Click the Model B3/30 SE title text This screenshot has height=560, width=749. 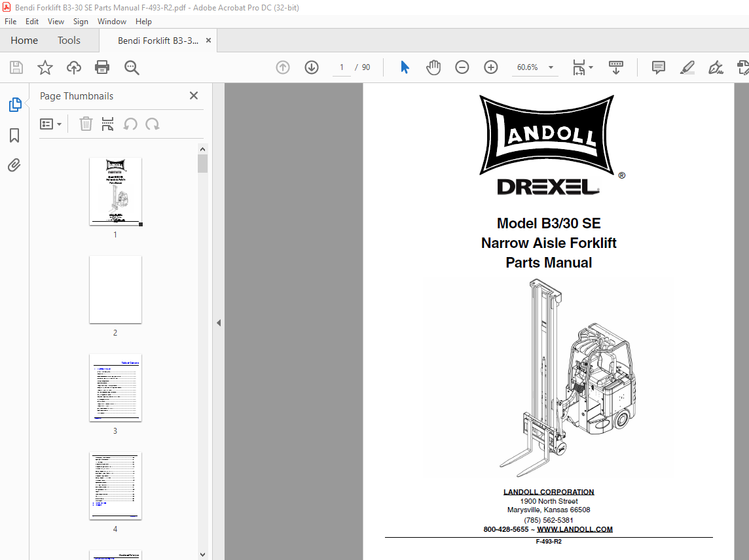549,223
